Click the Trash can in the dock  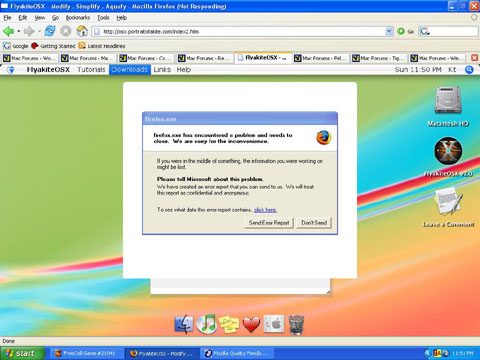(296, 324)
